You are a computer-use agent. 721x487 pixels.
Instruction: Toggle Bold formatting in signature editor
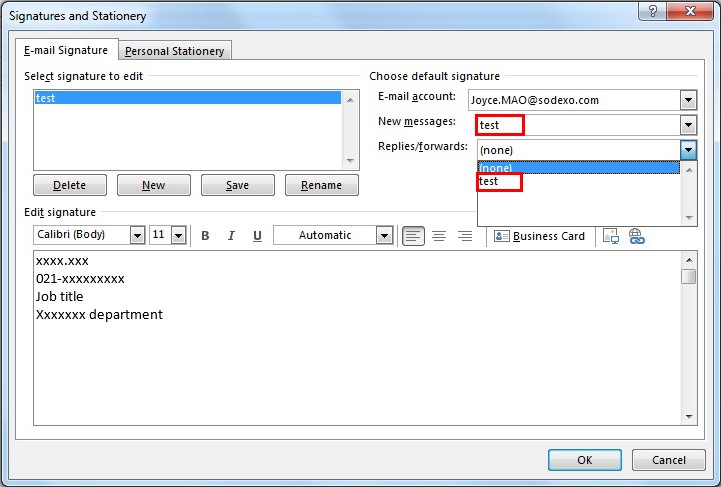pos(205,235)
